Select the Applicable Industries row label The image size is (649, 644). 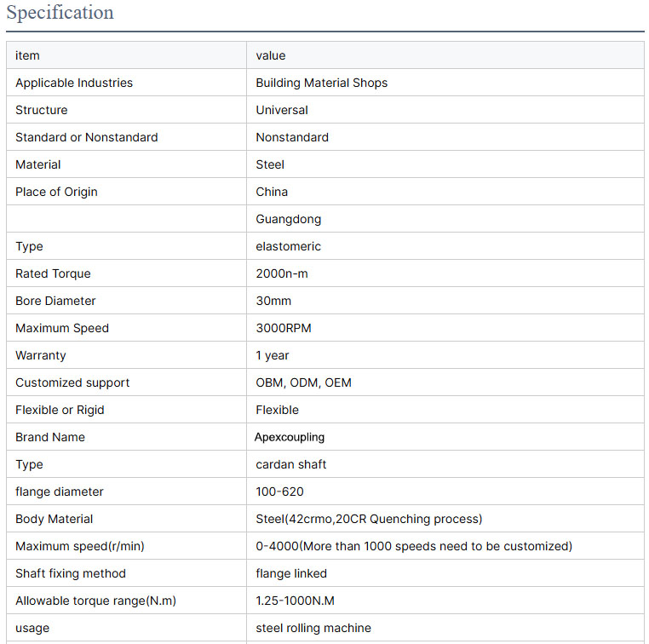tap(74, 83)
